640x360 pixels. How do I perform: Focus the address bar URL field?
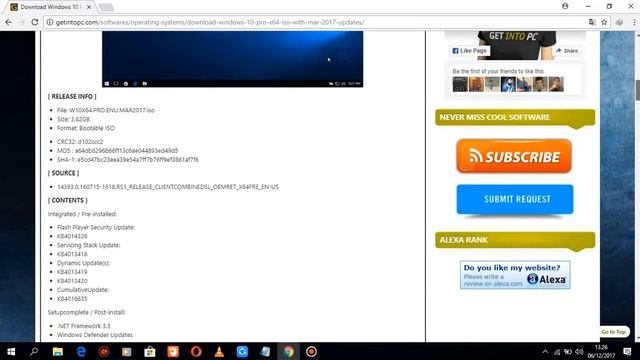318,22
